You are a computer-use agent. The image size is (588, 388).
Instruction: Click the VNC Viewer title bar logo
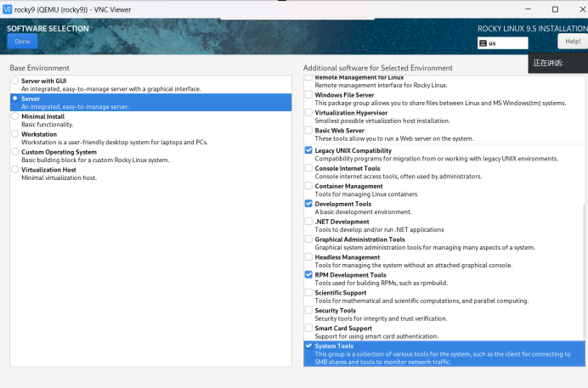pyautogui.click(x=8, y=8)
